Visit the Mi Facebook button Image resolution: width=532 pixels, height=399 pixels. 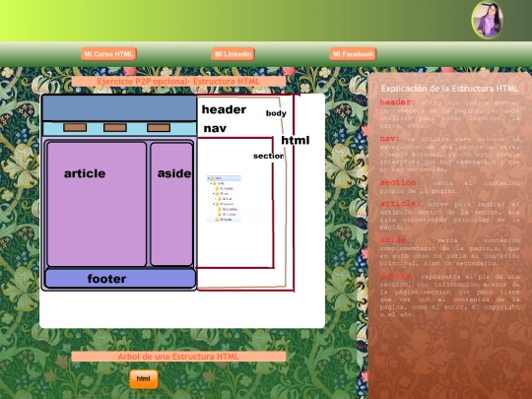353,54
